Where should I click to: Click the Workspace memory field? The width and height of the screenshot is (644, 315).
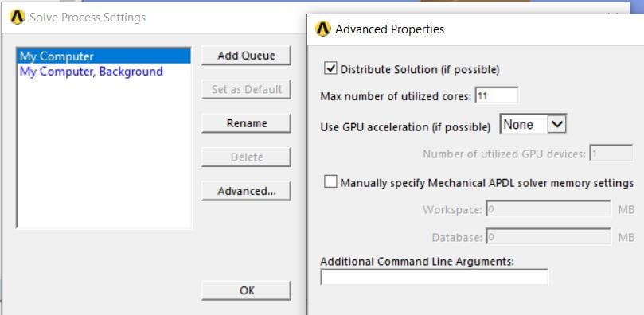(x=548, y=209)
